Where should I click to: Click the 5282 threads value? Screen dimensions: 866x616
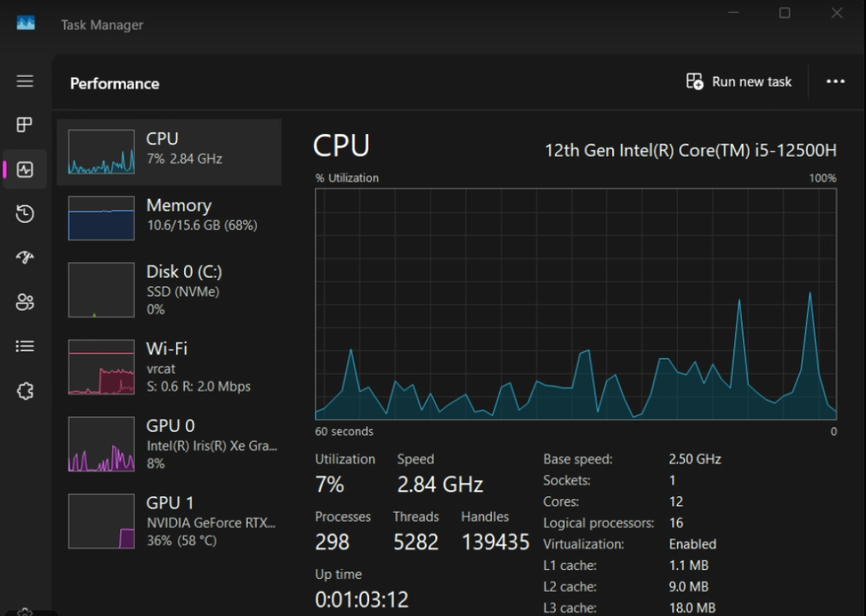[415, 542]
